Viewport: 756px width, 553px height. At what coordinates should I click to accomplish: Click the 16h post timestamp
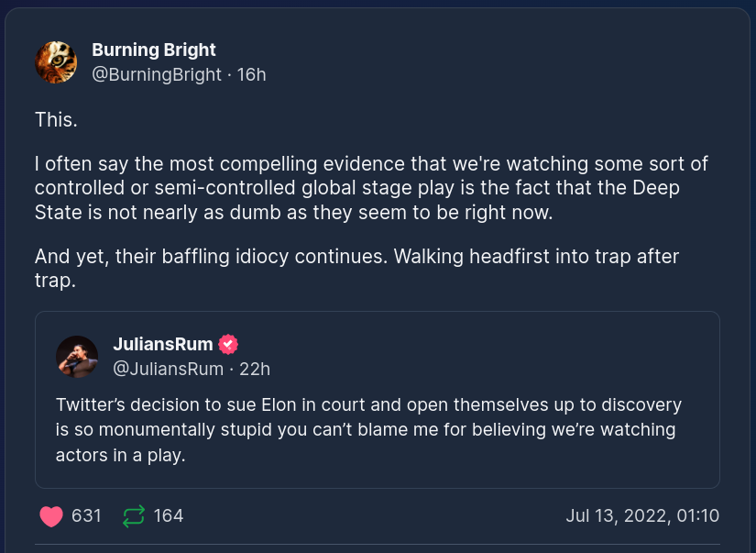252,74
